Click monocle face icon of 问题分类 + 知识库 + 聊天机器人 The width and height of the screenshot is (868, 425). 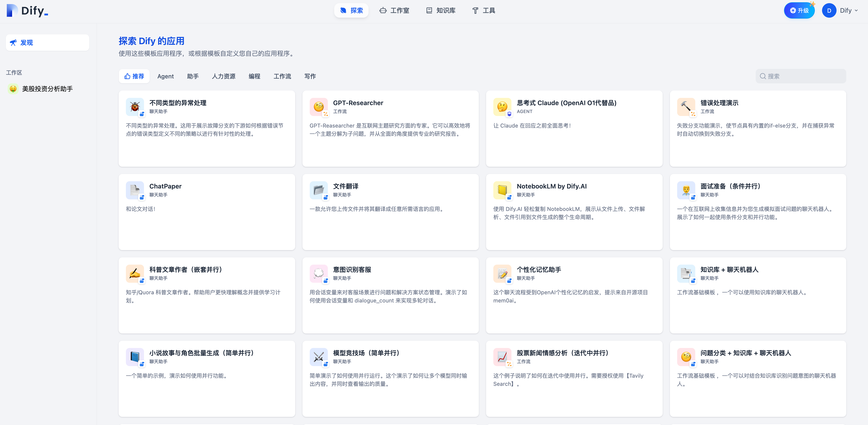pos(686,357)
